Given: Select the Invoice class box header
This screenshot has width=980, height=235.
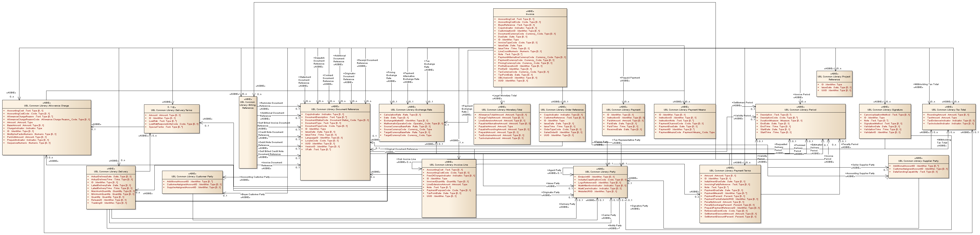Looking at the screenshot, I should 530,13.
